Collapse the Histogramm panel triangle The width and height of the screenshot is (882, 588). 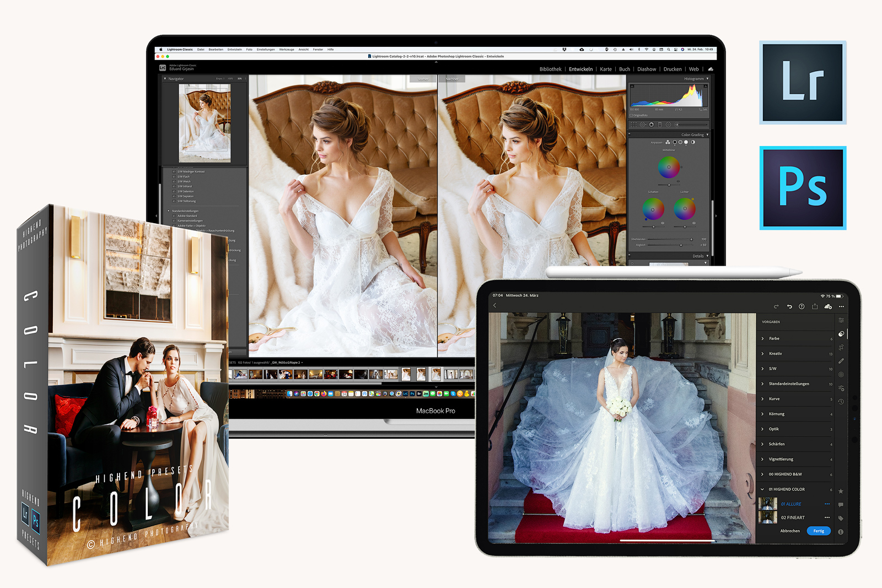pos(707,79)
